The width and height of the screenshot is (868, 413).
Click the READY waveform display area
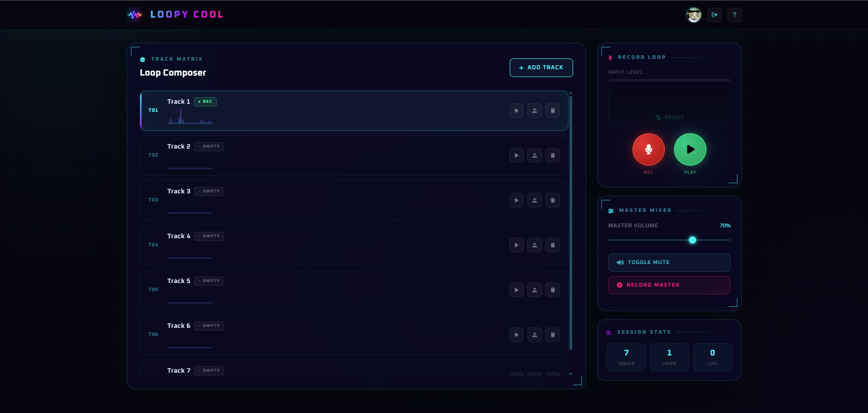point(669,106)
